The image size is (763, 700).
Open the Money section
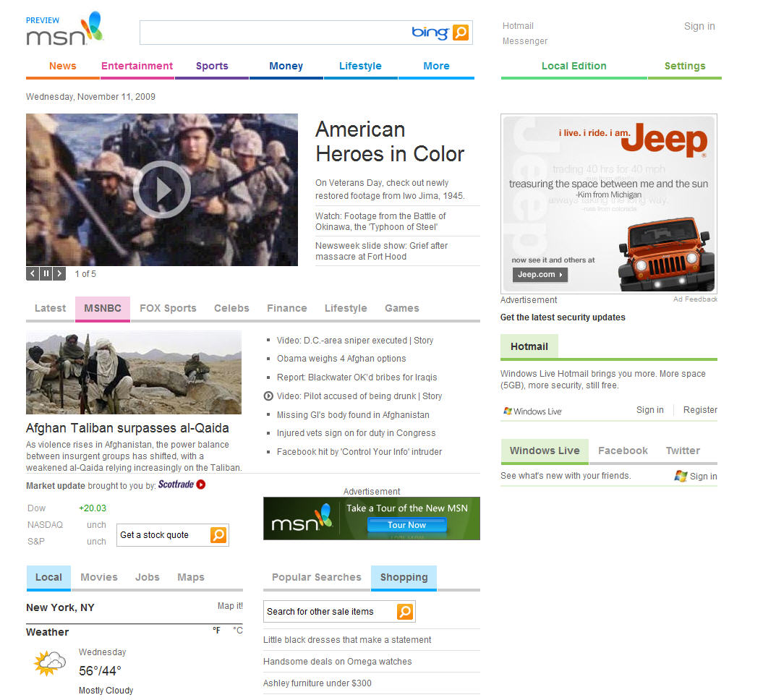[x=286, y=66]
